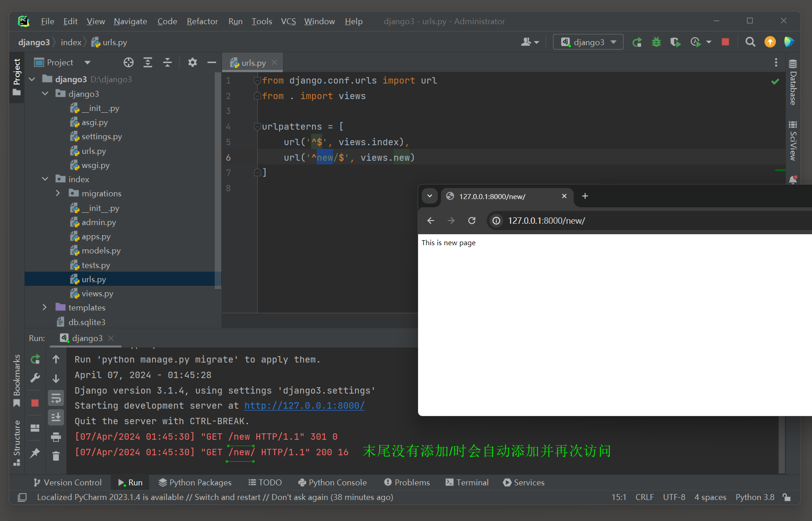Image resolution: width=812 pixels, height=521 pixels.
Task: Collapse the django3 root project folder
Action: [x=32, y=79]
